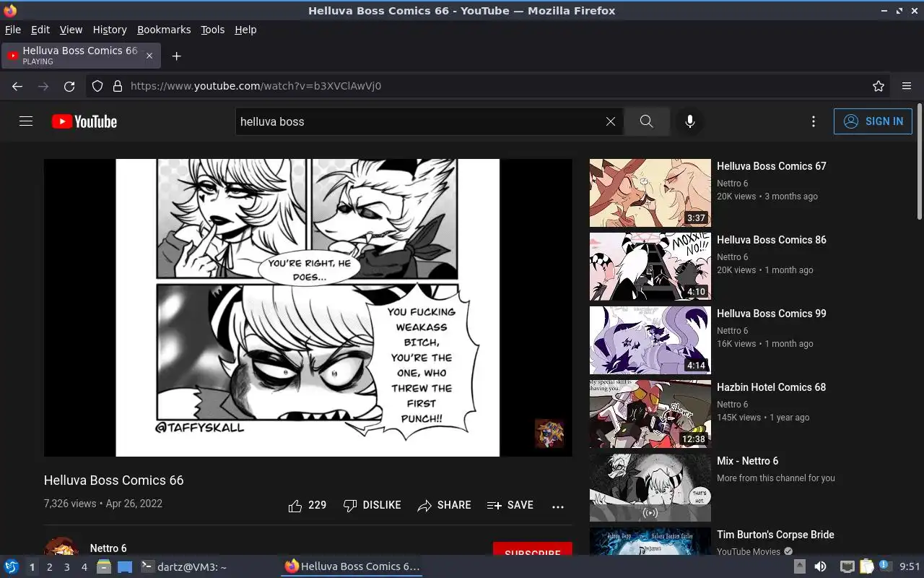Bookmark this page with star icon
This screenshot has width=924, height=578.
click(x=879, y=86)
